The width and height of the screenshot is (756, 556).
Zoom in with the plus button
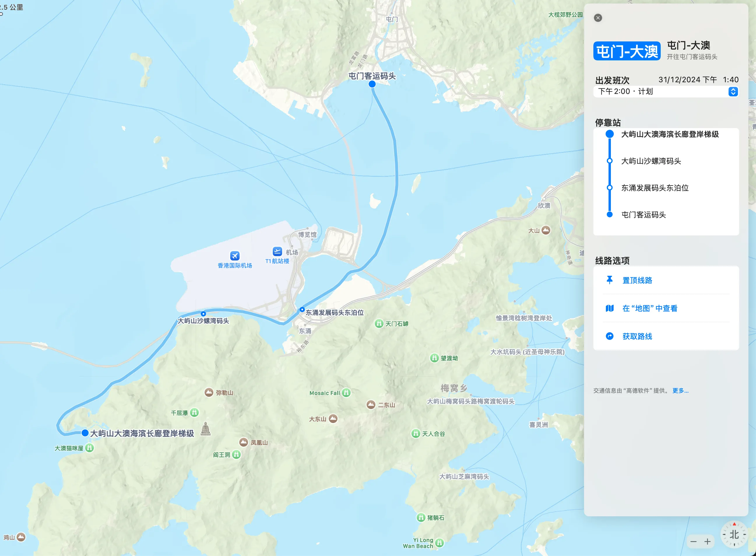pyautogui.click(x=708, y=541)
